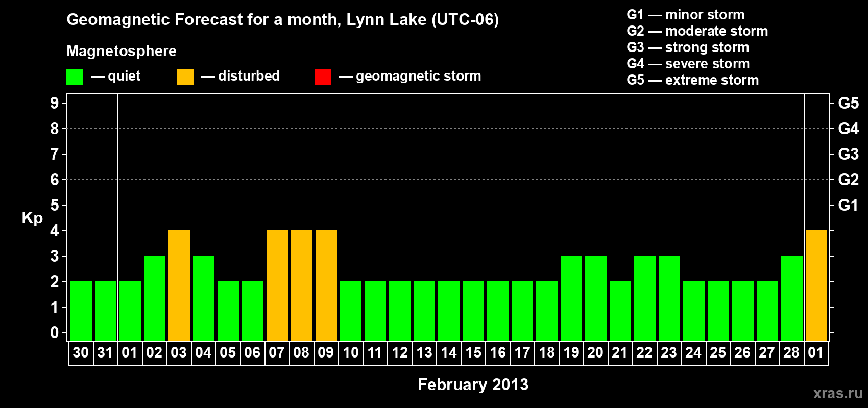The image size is (868, 408).
Task: Click date label 13 on the axis
Action: (424, 353)
